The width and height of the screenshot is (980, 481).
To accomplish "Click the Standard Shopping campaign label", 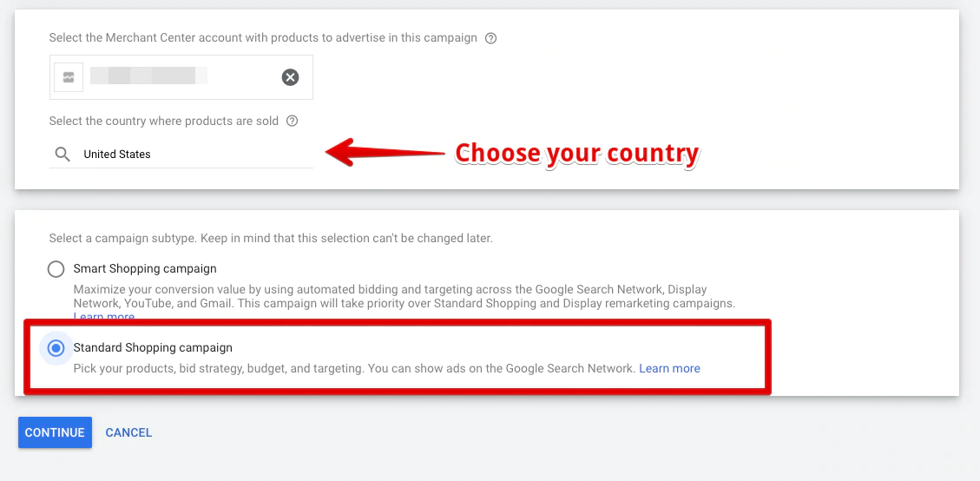I will click(153, 348).
